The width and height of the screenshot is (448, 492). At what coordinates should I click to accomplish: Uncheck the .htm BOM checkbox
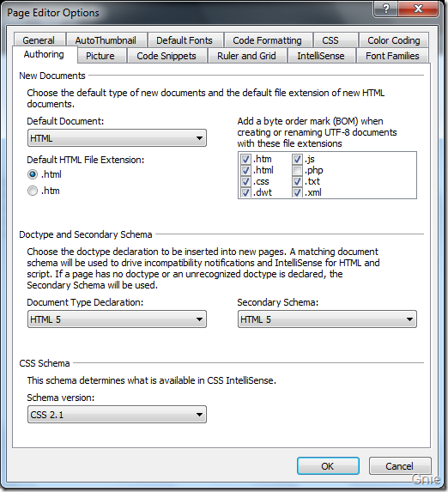tap(245, 159)
